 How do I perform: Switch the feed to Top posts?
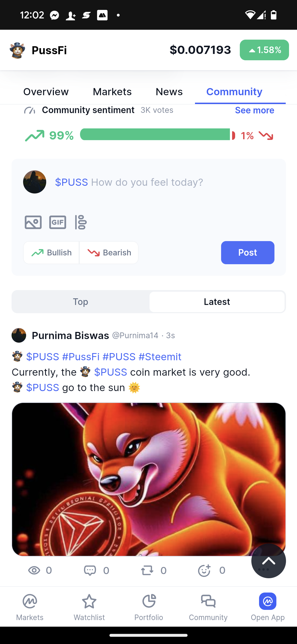(81, 302)
